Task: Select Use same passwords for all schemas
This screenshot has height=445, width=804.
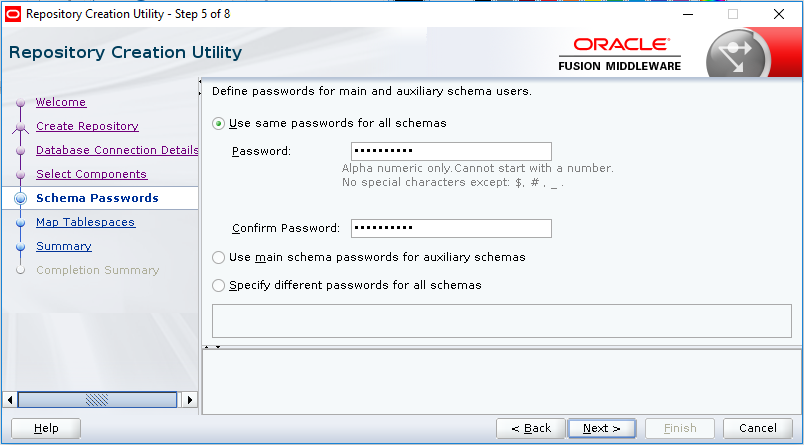Action: 219,124
